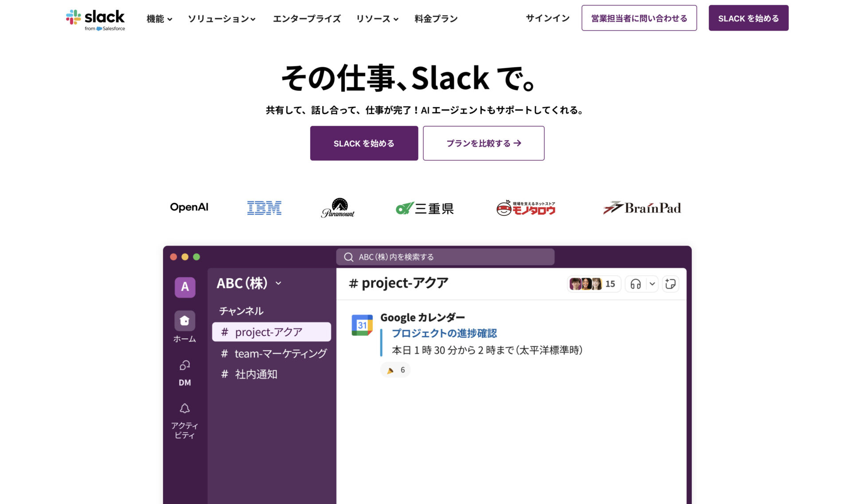Image resolution: width=851 pixels, height=504 pixels.
Task: Toggle the emoji reaction on the calendar message
Action: pos(395,369)
